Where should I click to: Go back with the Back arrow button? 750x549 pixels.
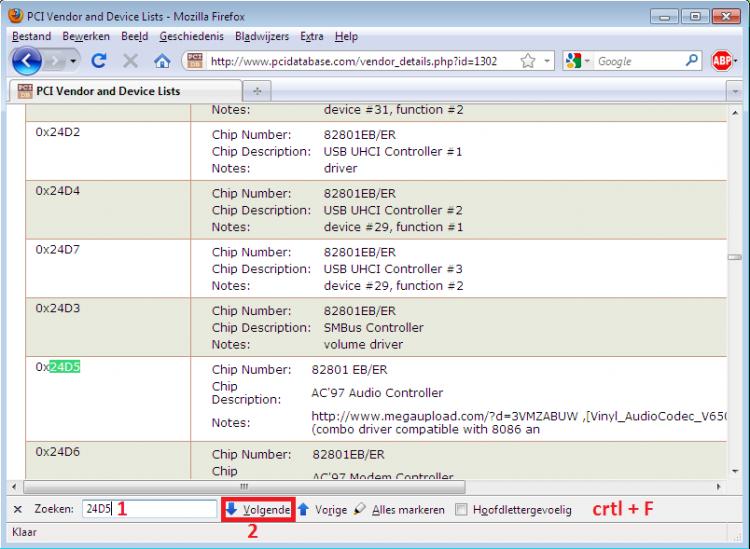pos(26,61)
